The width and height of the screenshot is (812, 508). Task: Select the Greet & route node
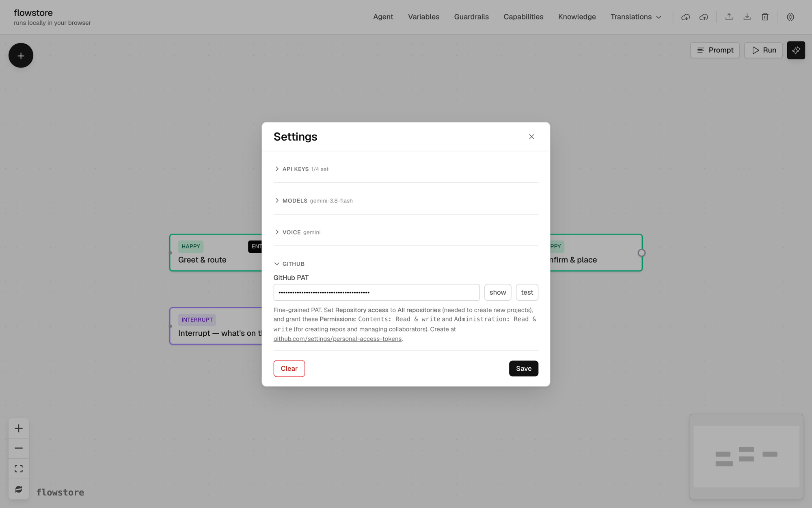point(216,253)
